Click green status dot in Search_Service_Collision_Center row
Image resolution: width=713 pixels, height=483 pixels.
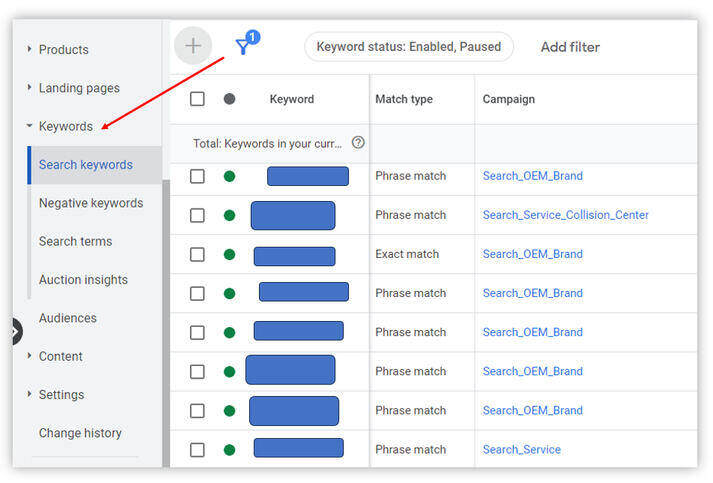pyautogui.click(x=230, y=215)
